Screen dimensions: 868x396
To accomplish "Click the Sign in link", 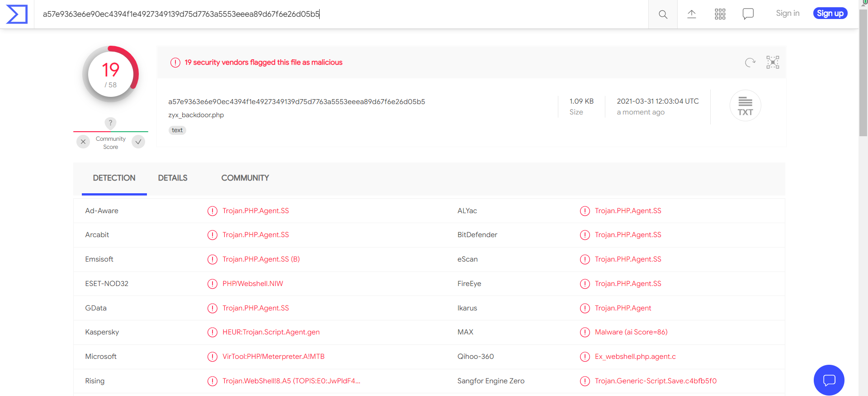I will (788, 14).
